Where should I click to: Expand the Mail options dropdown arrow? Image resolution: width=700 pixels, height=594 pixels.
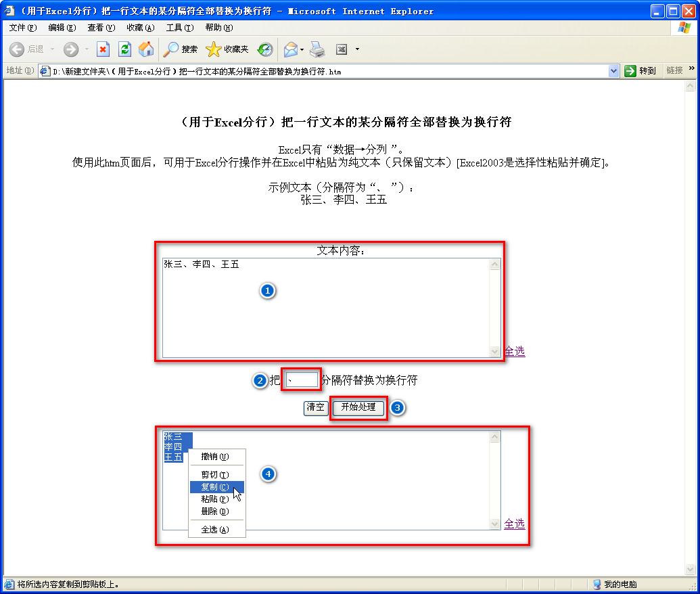[302, 49]
